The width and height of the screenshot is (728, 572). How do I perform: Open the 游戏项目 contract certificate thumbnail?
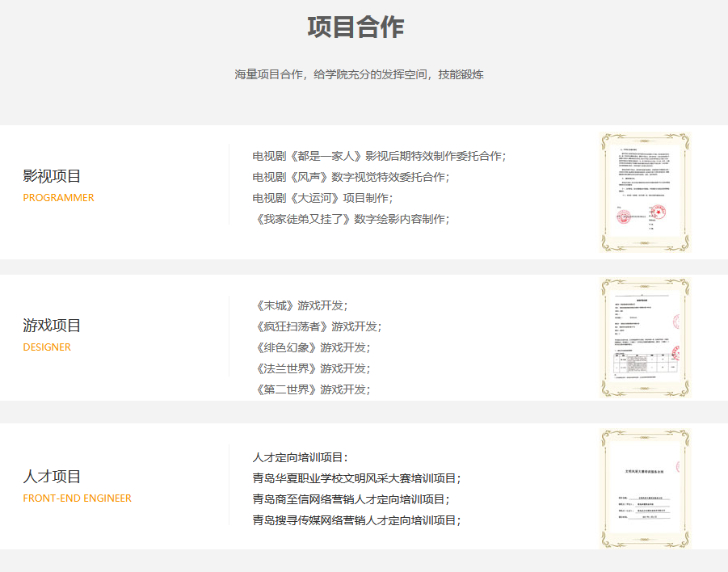click(645, 339)
